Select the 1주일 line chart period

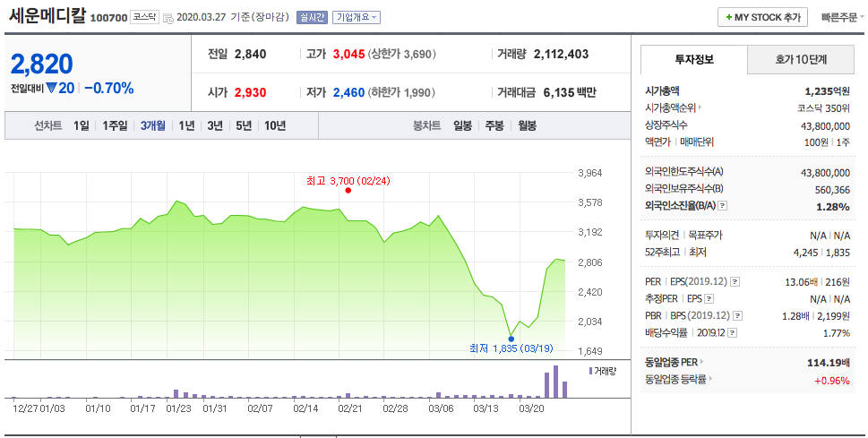click(115, 125)
